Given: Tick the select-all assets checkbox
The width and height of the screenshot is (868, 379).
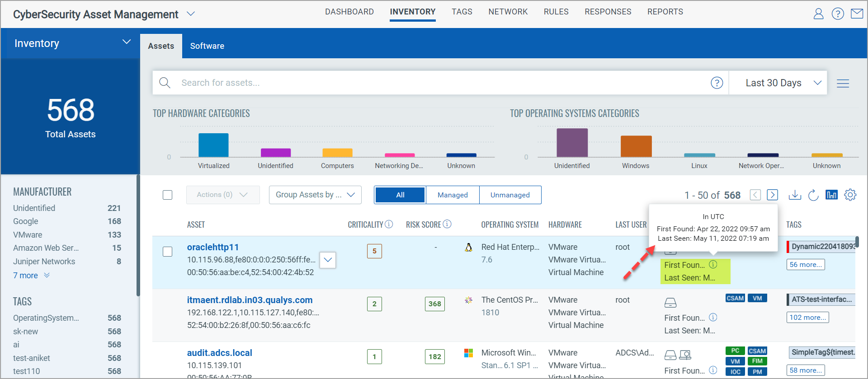Looking at the screenshot, I should pos(167,195).
